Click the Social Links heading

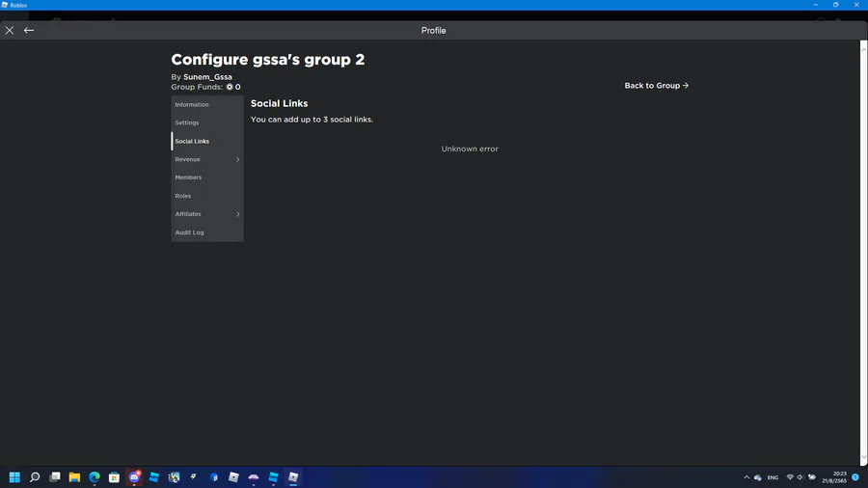coord(279,103)
